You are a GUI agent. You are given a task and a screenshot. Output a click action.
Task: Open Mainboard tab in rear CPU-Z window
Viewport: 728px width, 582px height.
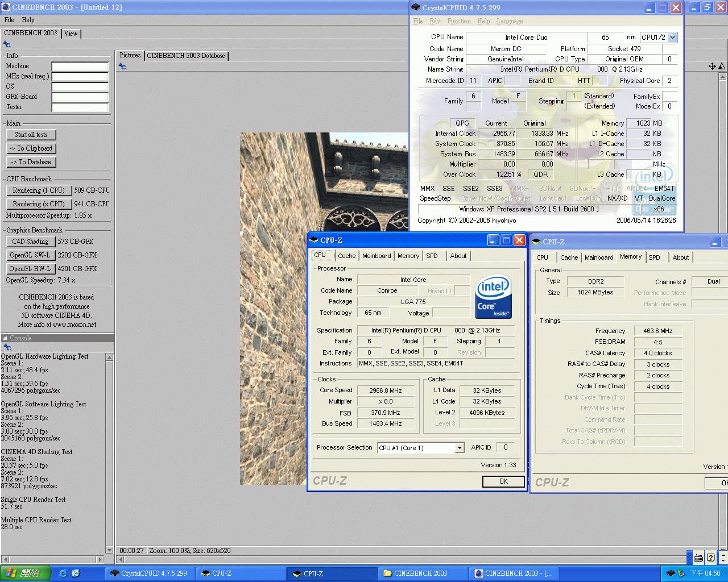[x=599, y=257]
